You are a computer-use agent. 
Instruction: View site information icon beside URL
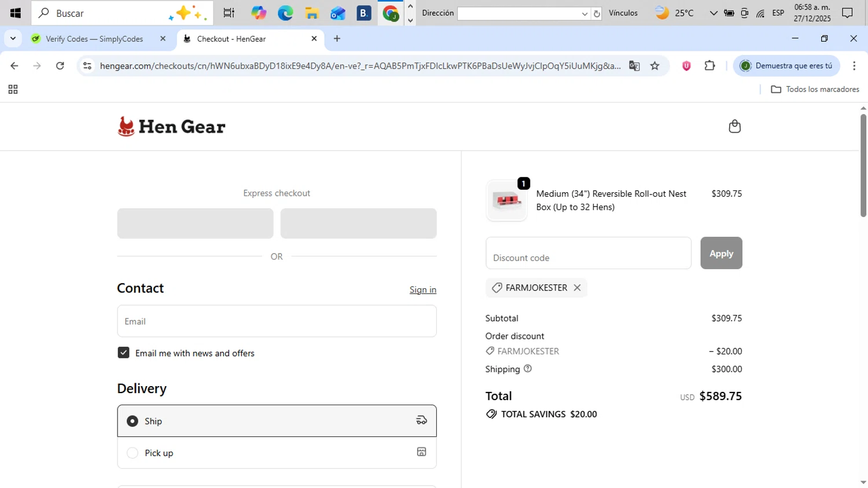pos(87,65)
